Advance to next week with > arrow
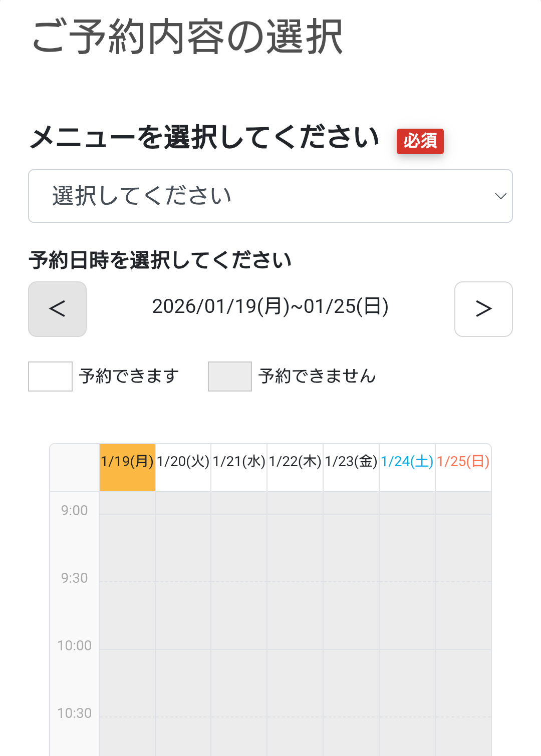This screenshot has height=756, width=541. 483,309
